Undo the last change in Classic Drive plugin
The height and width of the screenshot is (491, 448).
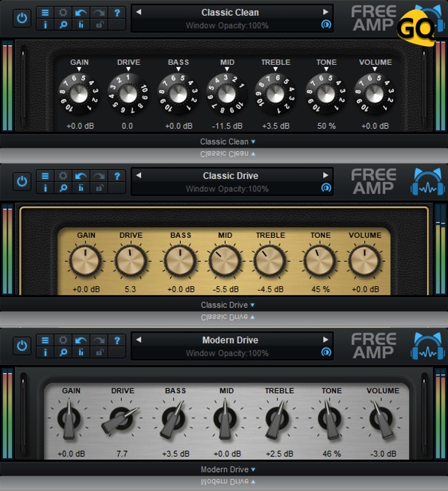tap(81, 176)
